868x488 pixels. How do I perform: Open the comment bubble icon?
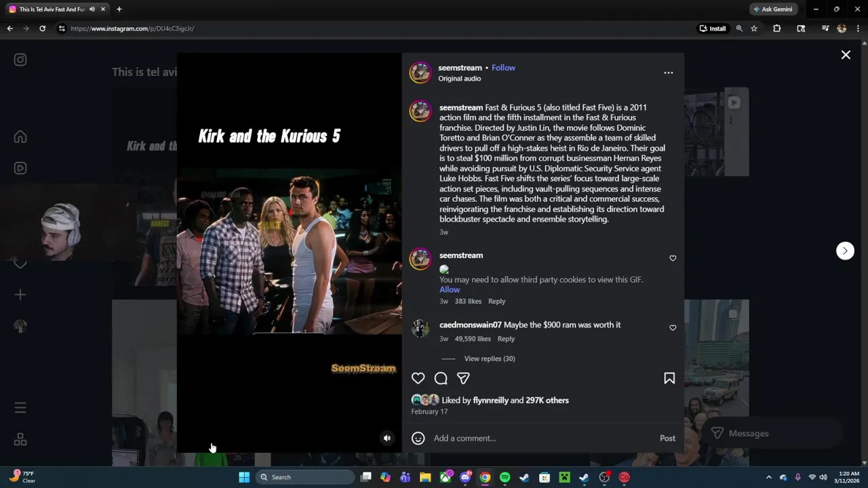(x=441, y=378)
